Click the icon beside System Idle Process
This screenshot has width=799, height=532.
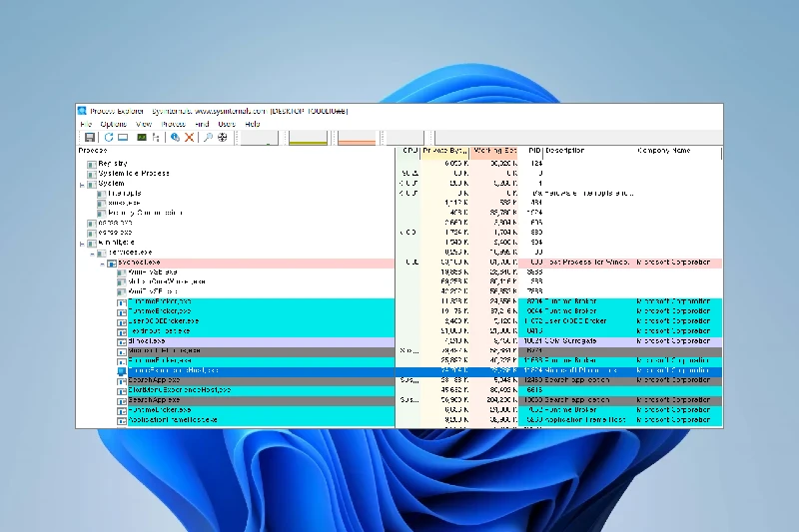click(92, 174)
